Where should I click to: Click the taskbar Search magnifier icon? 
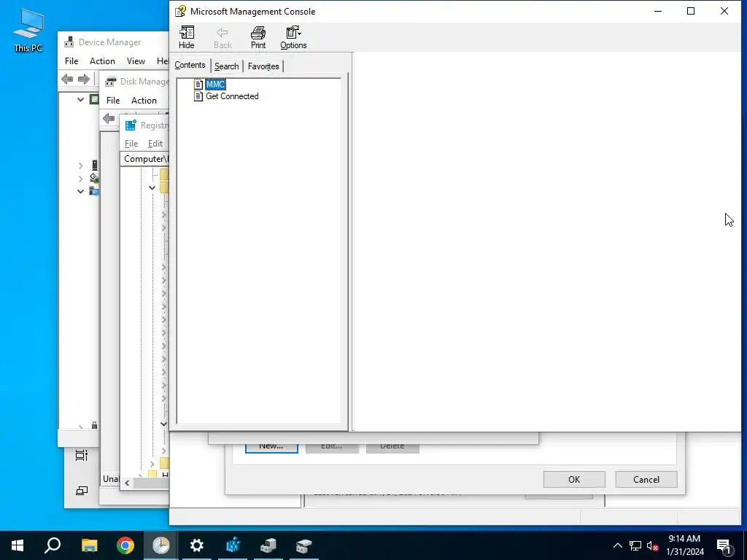[x=53, y=545]
